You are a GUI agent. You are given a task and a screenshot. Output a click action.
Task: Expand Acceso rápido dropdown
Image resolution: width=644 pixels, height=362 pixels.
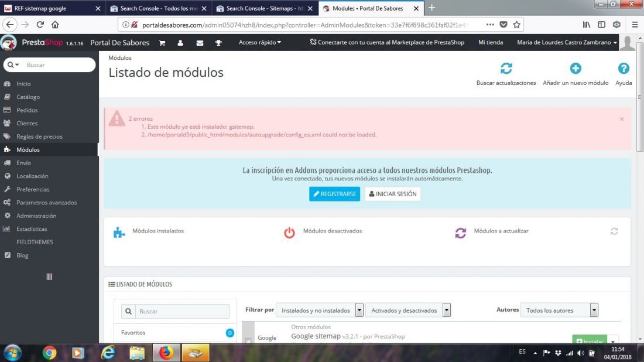[x=260, y=42]
